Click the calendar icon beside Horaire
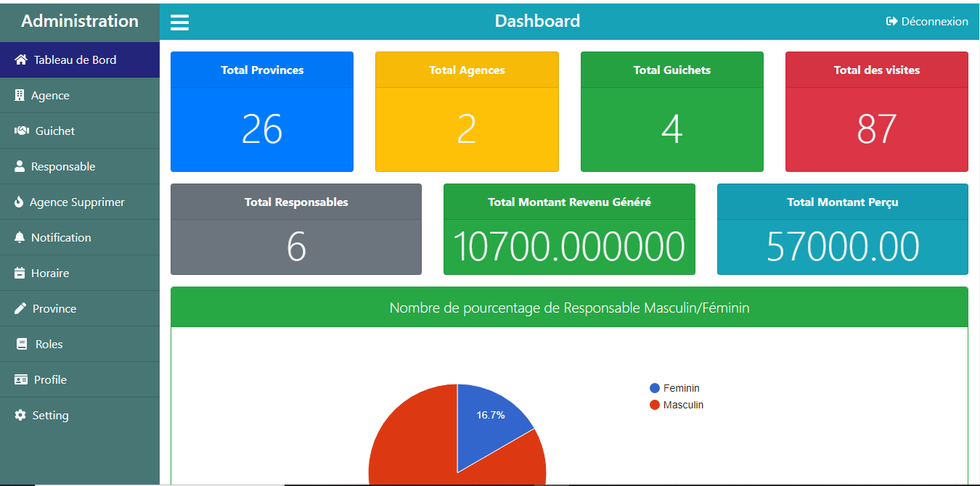980x486 pixels. tap(20, 273)
